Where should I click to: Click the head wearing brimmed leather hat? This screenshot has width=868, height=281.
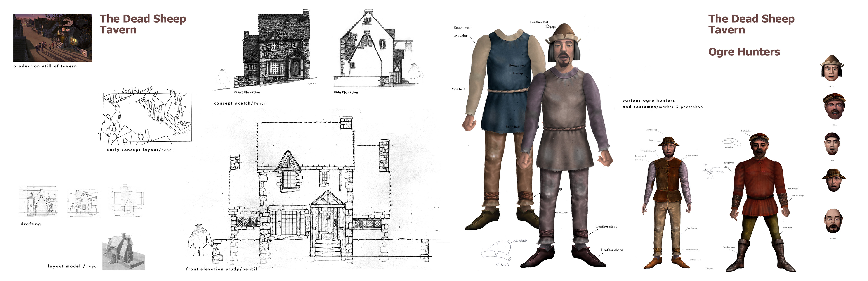(834, 180)
